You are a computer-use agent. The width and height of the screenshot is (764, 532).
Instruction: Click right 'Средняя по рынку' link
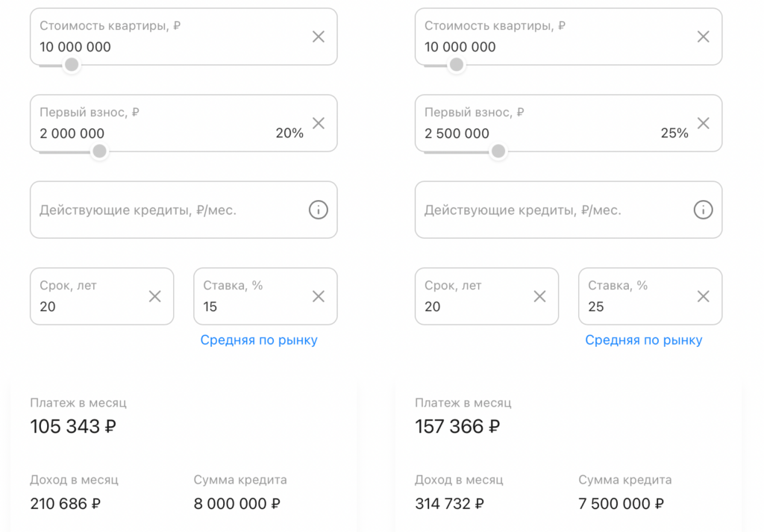(x=644, y=340)
